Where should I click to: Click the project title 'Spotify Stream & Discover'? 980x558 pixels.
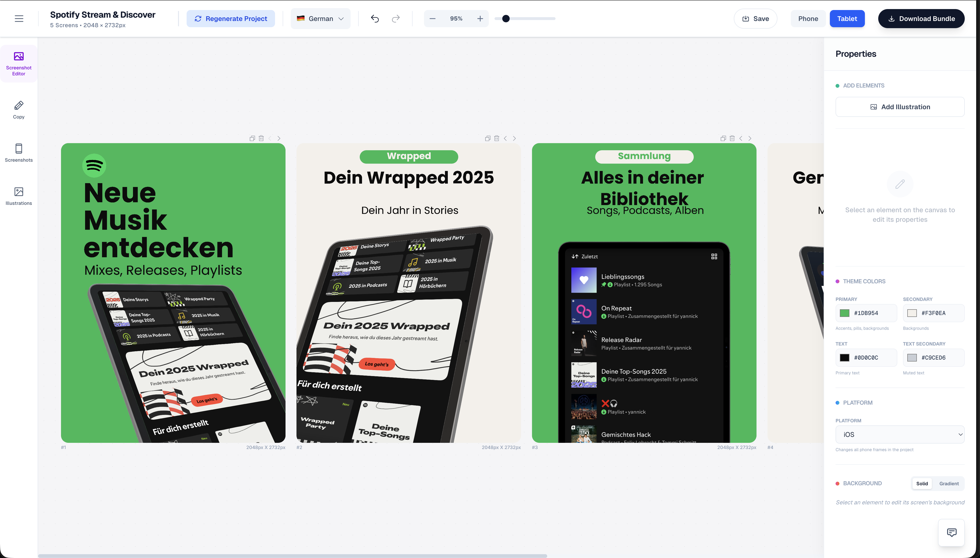(103, 15)
